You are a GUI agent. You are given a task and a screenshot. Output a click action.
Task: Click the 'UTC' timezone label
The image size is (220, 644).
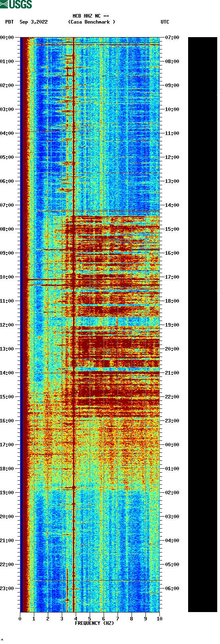point(165,22)
